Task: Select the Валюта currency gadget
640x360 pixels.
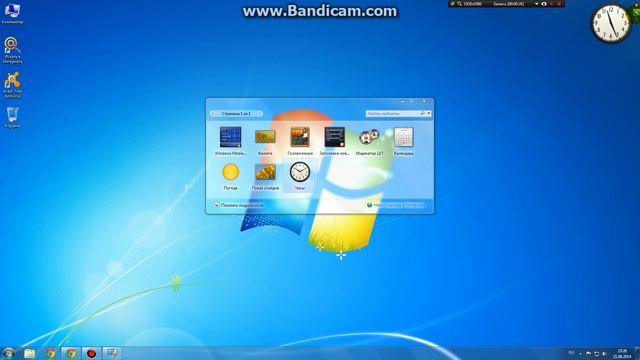Action: (265, 141)
